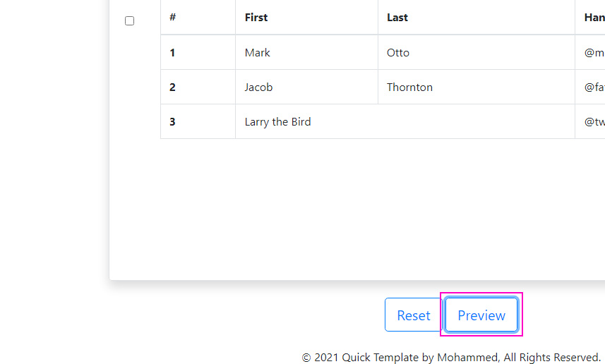Click the Reset button
The height and width of the screenshot is (364, 605).
pyautogui.click(x=413, y=315)
